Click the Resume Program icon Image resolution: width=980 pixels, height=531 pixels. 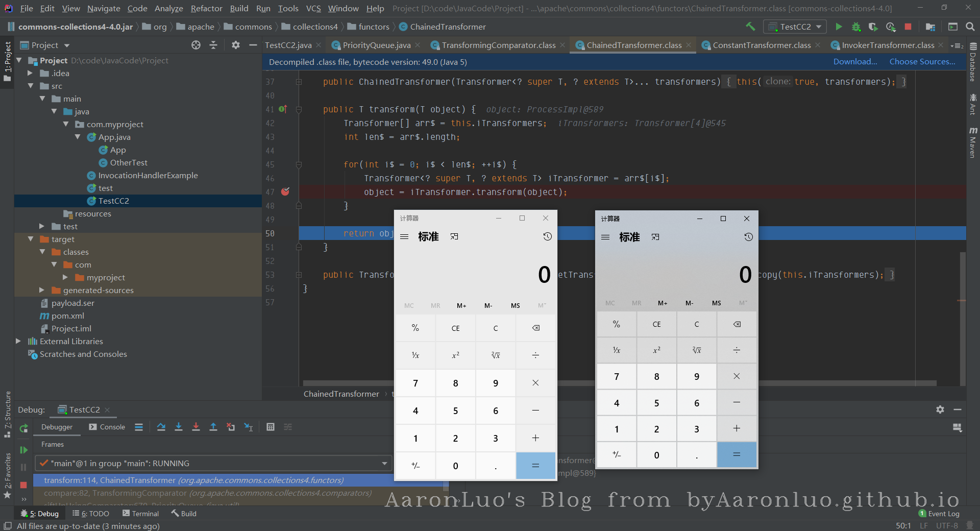23,450
